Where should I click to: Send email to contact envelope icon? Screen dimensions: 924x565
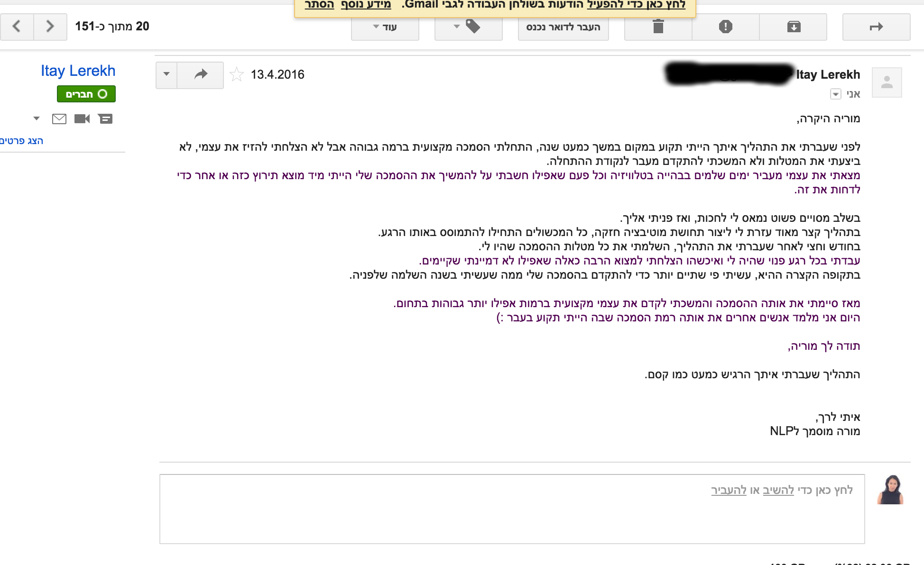tap(59, 118)
